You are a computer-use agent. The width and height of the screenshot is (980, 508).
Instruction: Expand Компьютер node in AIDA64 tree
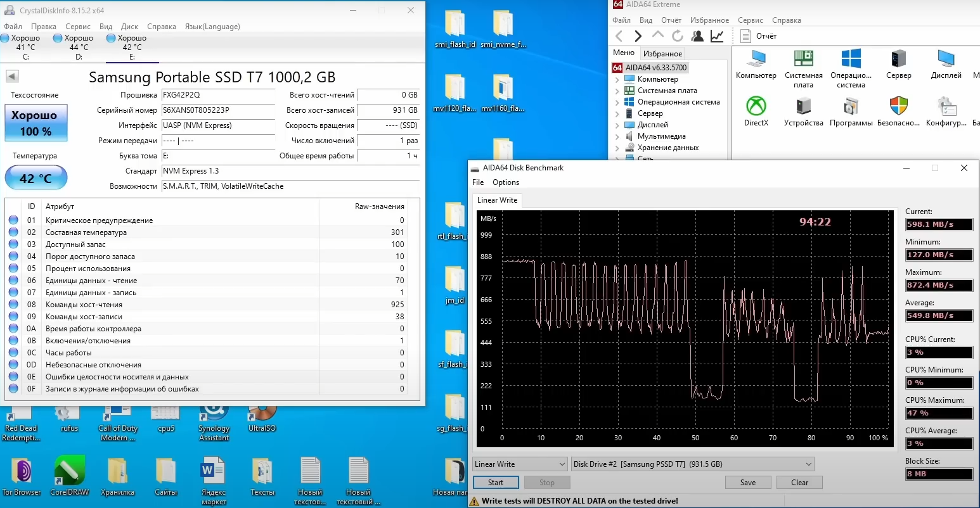coord(617,79)
